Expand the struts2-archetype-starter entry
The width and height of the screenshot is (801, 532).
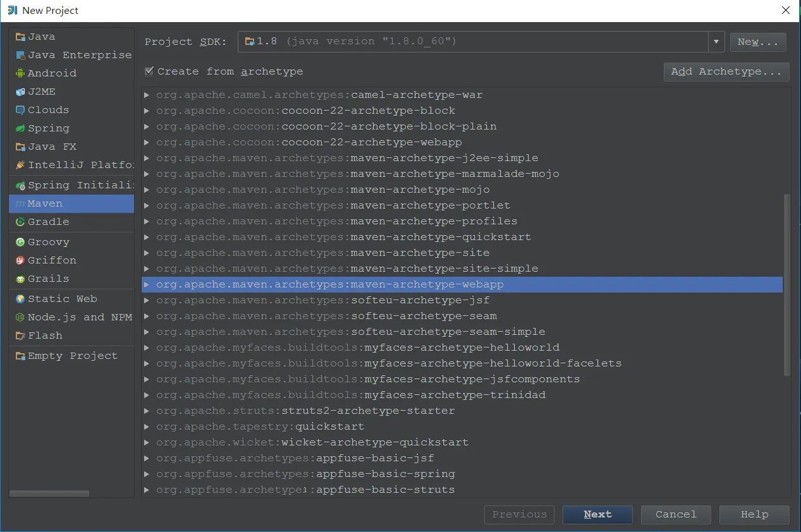[x=147, y=411]
